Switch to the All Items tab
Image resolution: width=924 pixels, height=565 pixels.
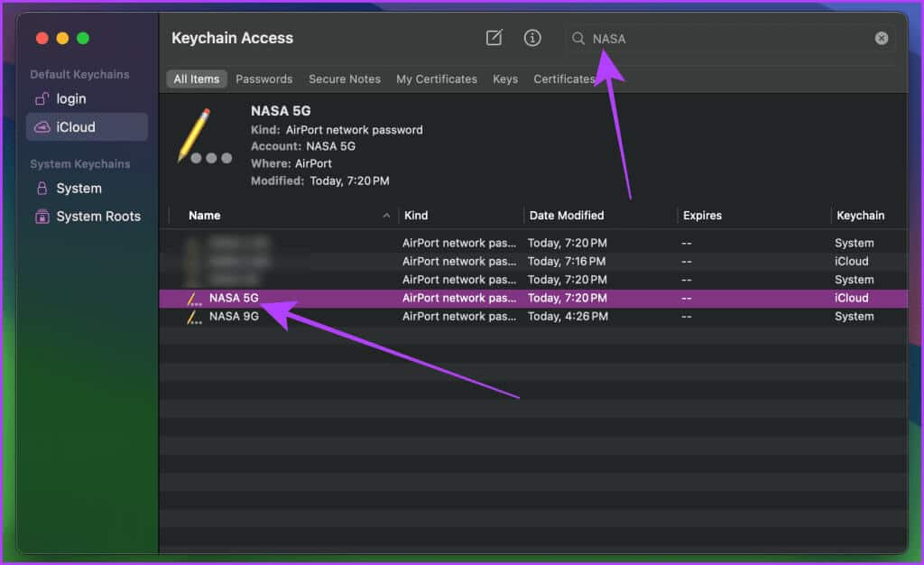tap(196, 79)
